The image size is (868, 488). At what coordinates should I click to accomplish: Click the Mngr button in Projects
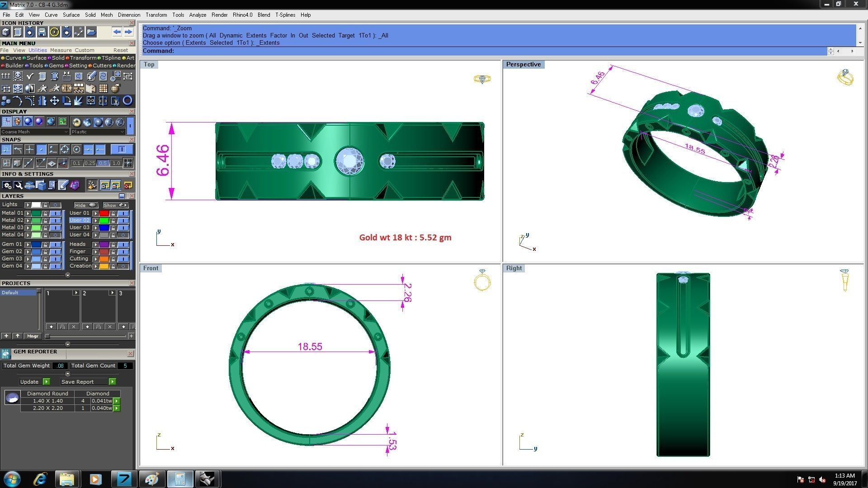click(33, 336)
